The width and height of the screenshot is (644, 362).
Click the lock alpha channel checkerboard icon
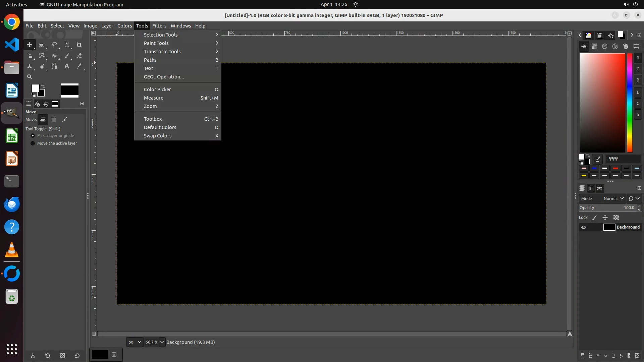(x=616, y=218)
